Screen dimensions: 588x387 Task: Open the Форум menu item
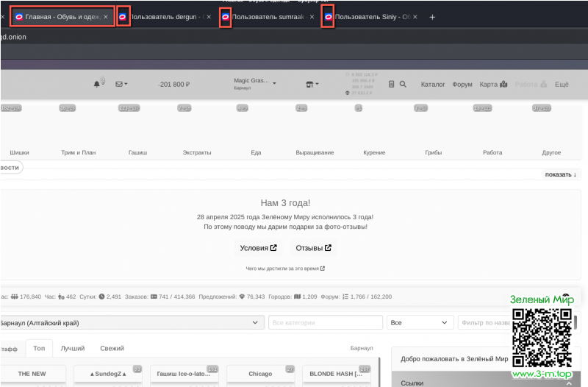point(462,84)
